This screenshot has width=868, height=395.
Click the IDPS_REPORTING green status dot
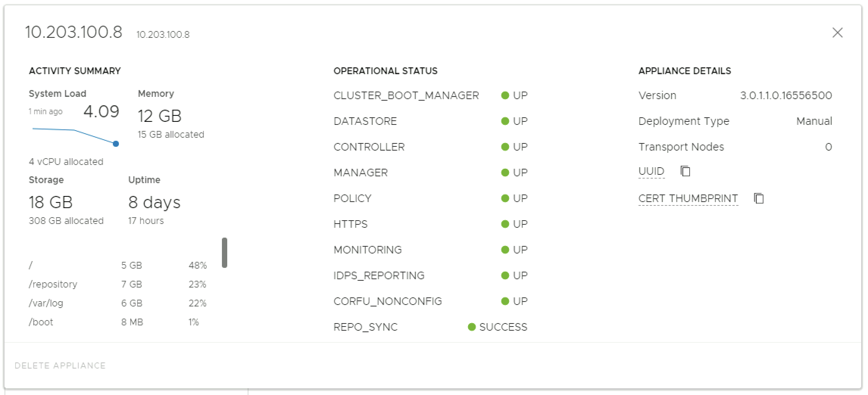click(505, 275)
